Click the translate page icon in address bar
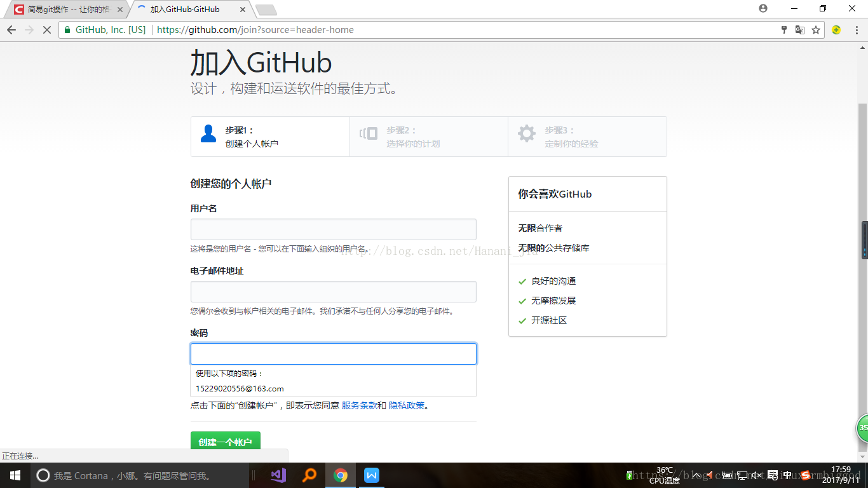 (x=799, y=29)
